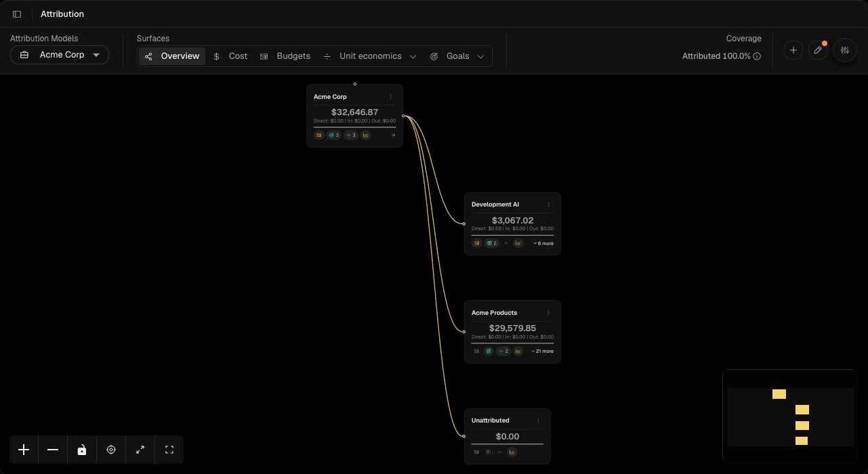Open the Cost surface tab
The height and width of the screenshot is (474, 868).
pos(230,56)
